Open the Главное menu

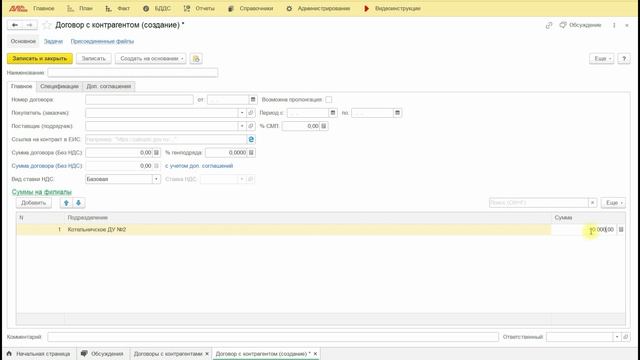(x=44, y=9)
